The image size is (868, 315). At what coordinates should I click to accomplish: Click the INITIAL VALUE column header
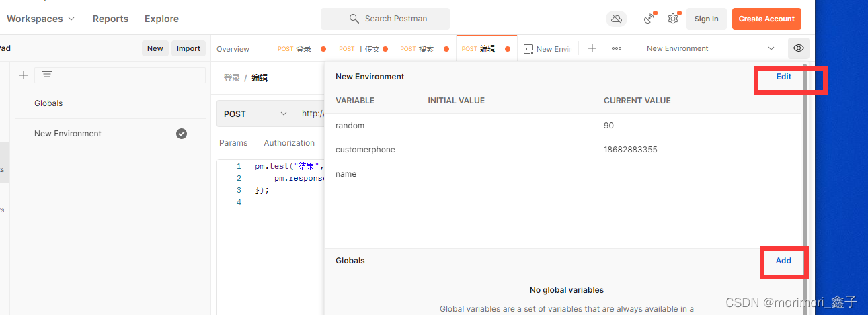point(456,101)
